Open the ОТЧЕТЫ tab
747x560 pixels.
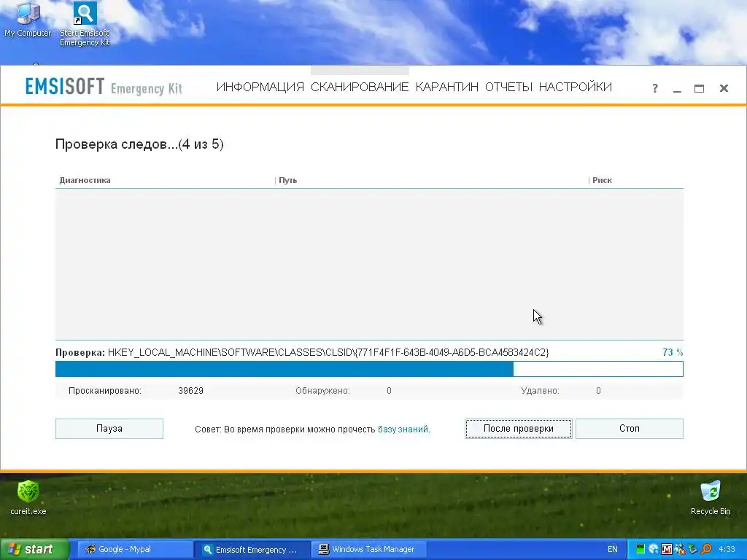coord(508,87)
